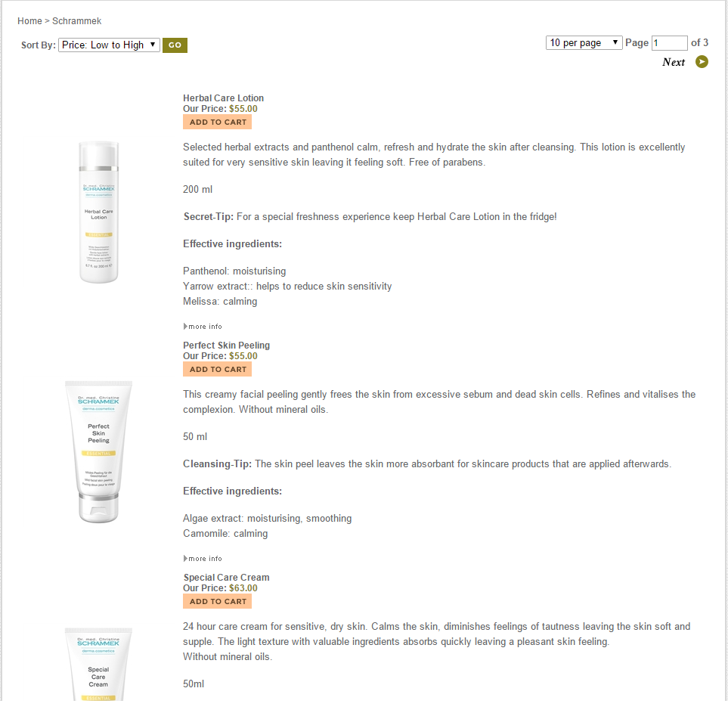
Task: Click the Special Care Cream tube image
Action: click(98, 664)
